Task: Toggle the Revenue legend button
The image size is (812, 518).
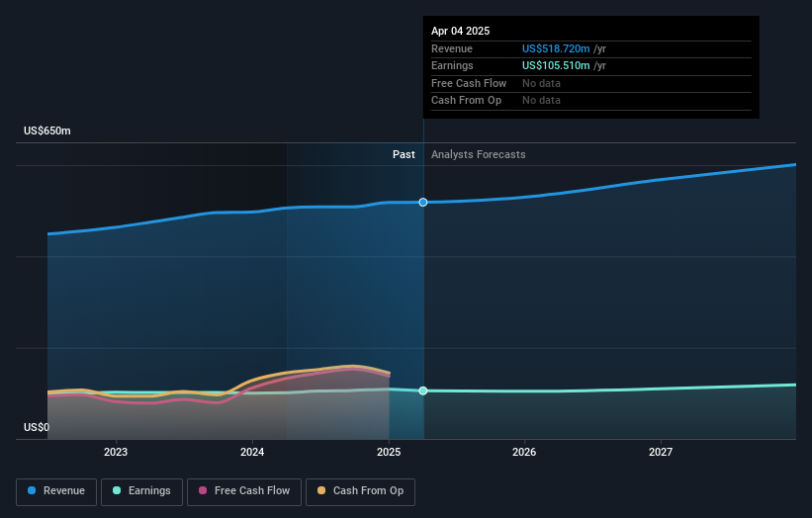Action: (56, 491)
